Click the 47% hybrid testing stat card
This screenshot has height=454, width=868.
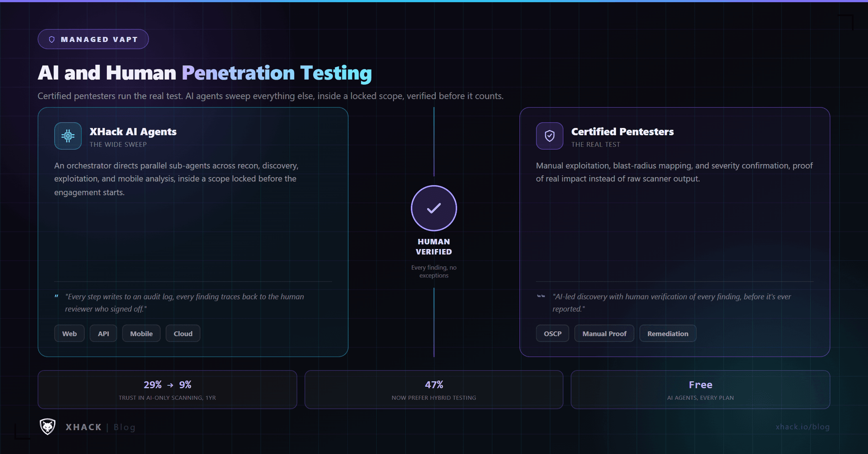pos(434,390)
